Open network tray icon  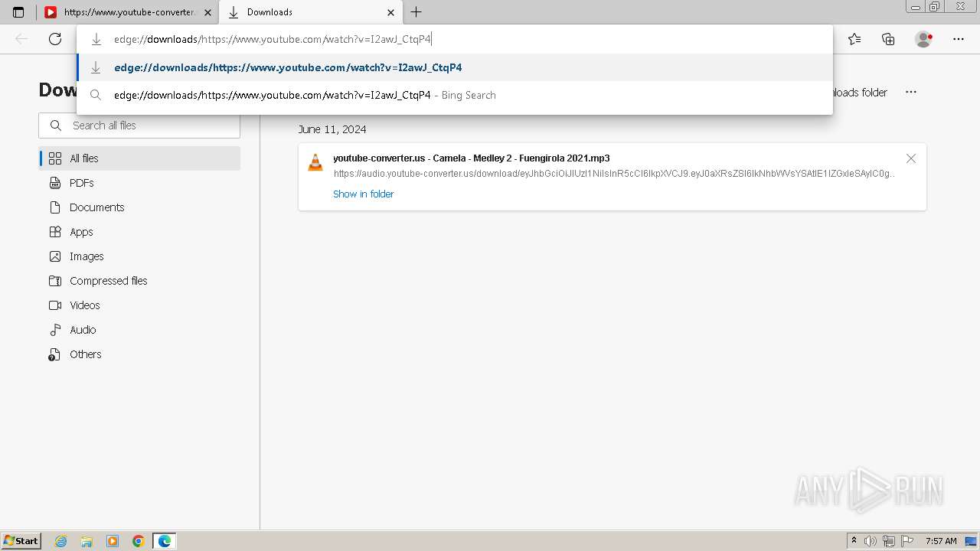889,541
